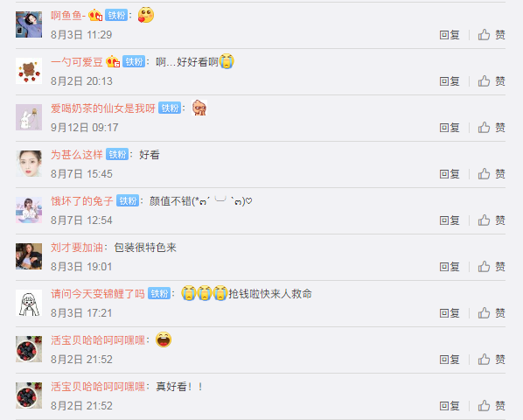
Task: Click the crown badge beside 啊鱼鱼-
Action: click(95, 16)
